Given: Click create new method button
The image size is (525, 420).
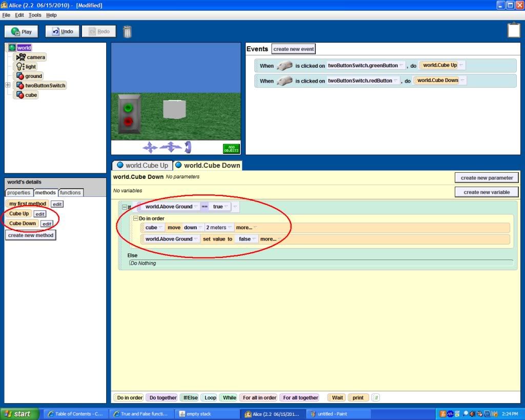Looking at the screenshot, I should coord(30,235).
